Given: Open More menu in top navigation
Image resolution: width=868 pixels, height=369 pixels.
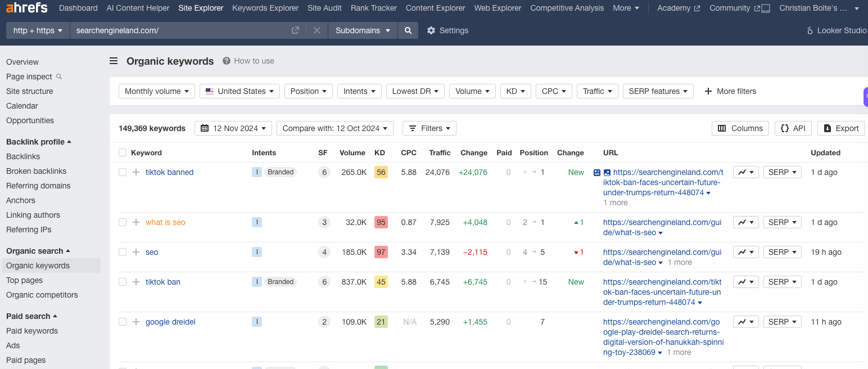Looking at the screenshot, I should pyautogui.click(x=626, y=8).
